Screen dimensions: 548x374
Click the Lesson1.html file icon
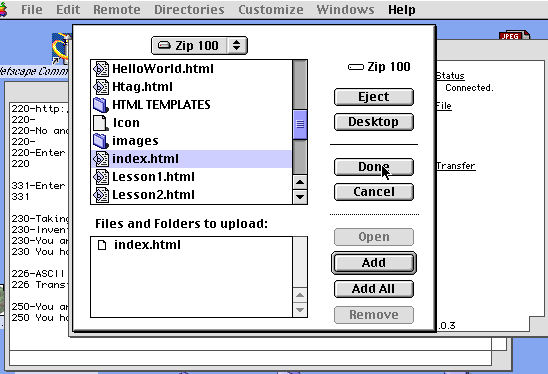coord(101,177)
